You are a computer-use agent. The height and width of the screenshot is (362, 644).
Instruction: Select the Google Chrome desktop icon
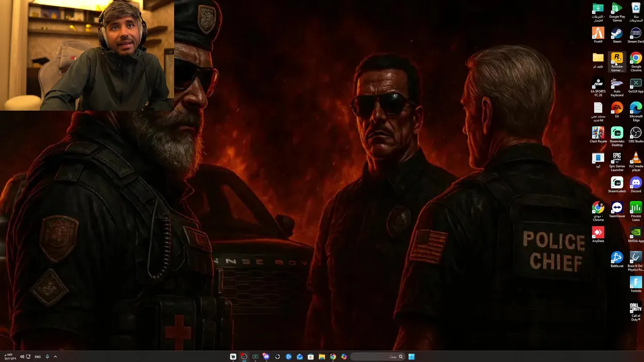[636, 62]
